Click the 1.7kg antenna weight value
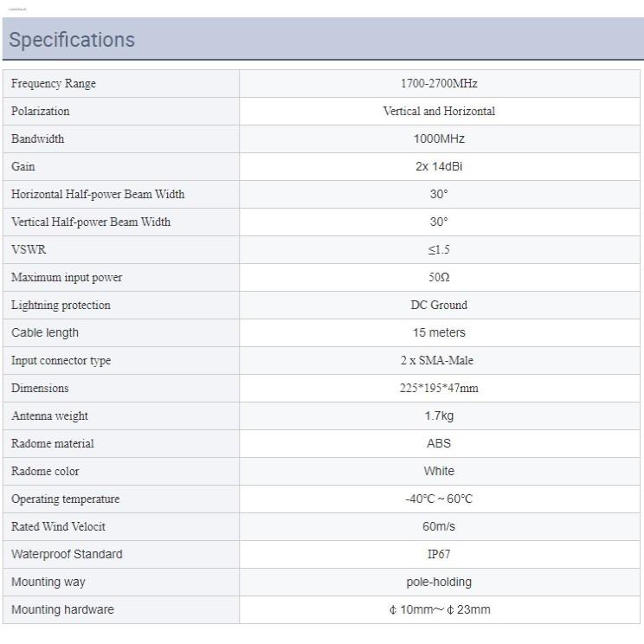 point(439,416)
